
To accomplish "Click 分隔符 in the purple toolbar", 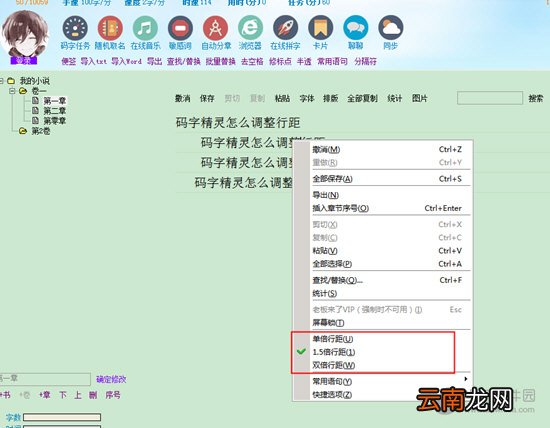I will [x=365, y=61].
